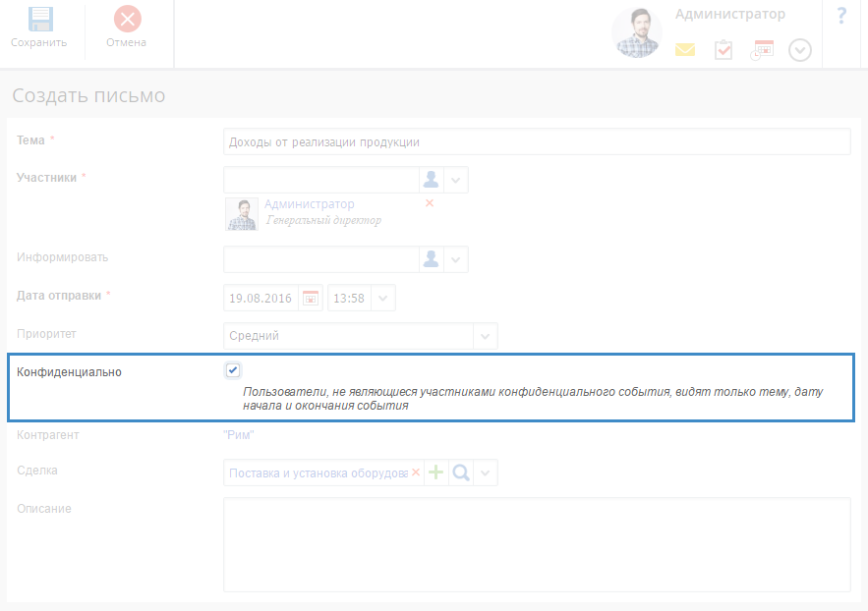Open the "Рим" contractor link

(239, 435)
